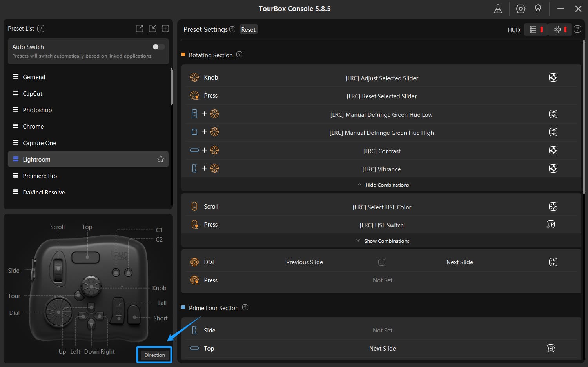Click the [LRC] Contrast assignment text
Viewport: 588px width, 367px height.
pyautogui.click(x=382, y=151)
